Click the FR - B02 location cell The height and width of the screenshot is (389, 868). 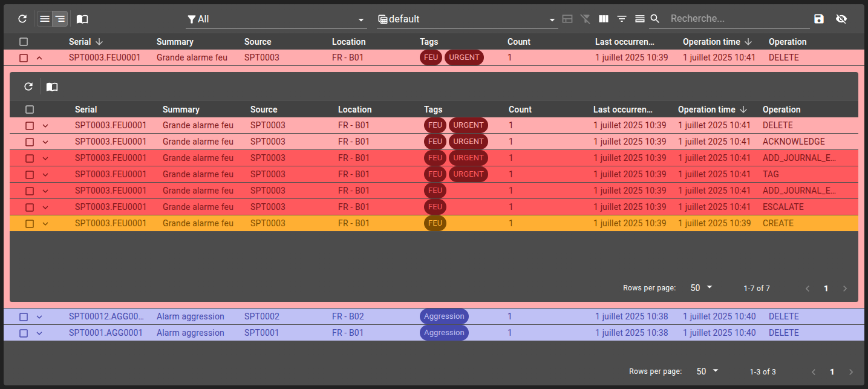tap(348, 316)
